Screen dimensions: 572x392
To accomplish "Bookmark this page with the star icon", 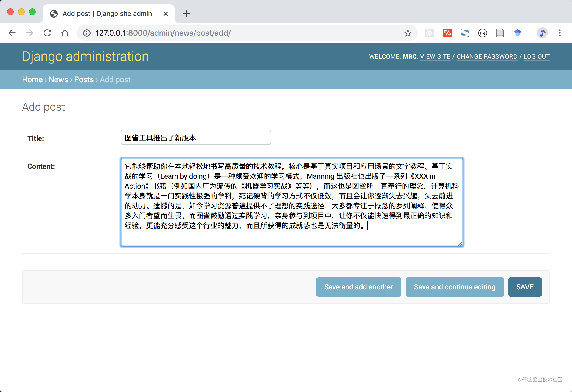I will click(x=408, y=33).
